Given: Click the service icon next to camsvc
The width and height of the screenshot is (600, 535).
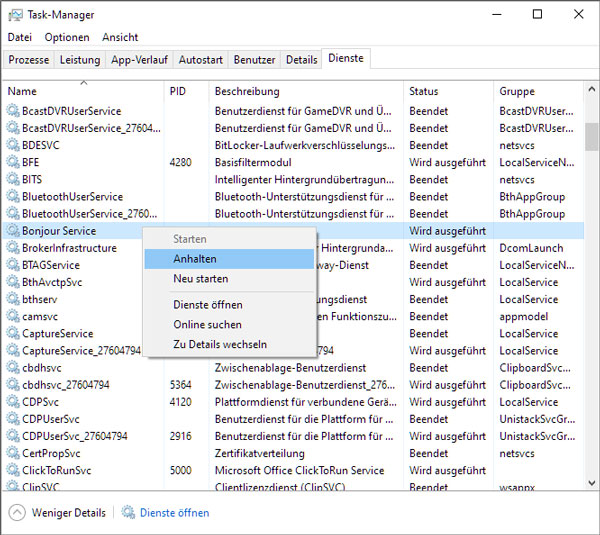Looking at the screenshot, I should click(13, 316).
